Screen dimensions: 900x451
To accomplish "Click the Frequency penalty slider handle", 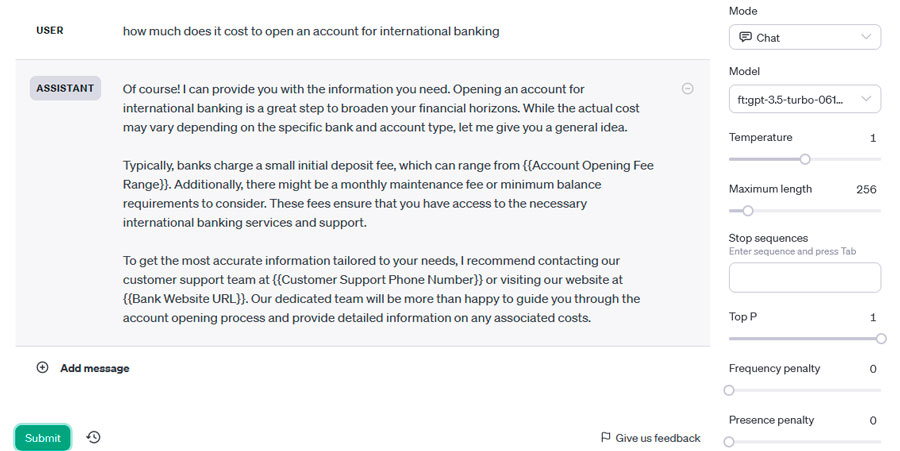I will pos(729,390).
